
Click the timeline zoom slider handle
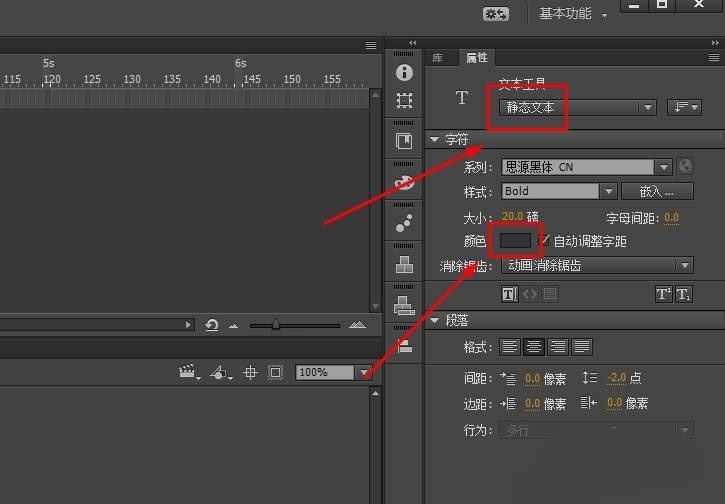tap(276, 324)
